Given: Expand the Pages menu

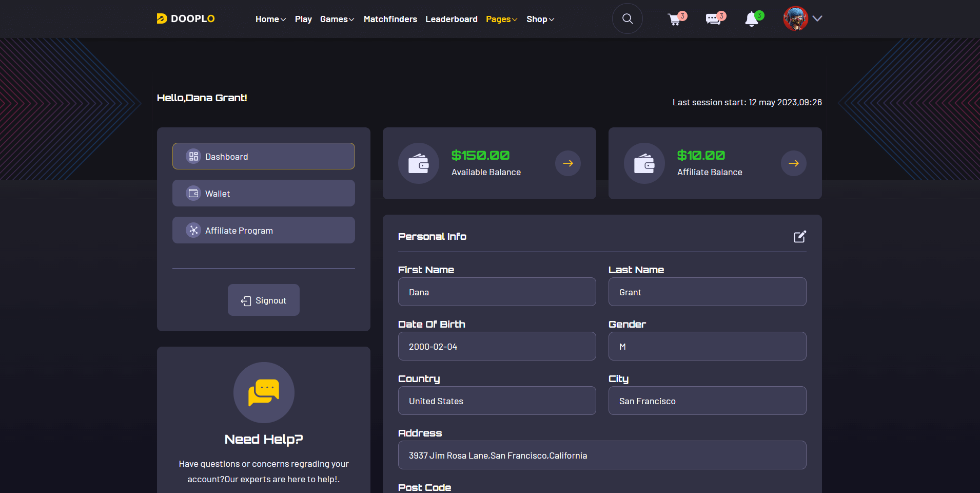Looking at the screenshot, I should tap(501, 19).
